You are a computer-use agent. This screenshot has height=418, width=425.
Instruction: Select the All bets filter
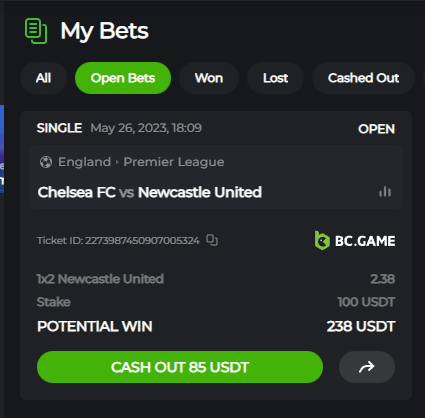(x=43, y=78)
